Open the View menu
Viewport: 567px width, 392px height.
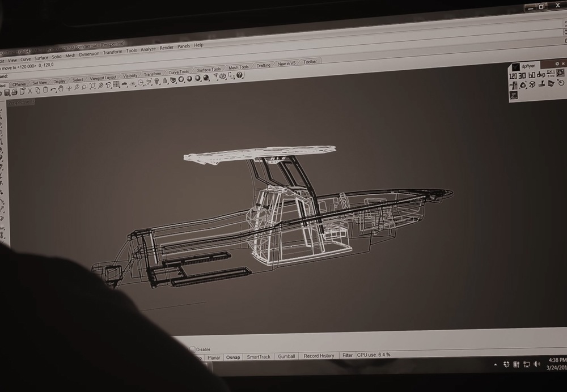(x=12, y=61)
